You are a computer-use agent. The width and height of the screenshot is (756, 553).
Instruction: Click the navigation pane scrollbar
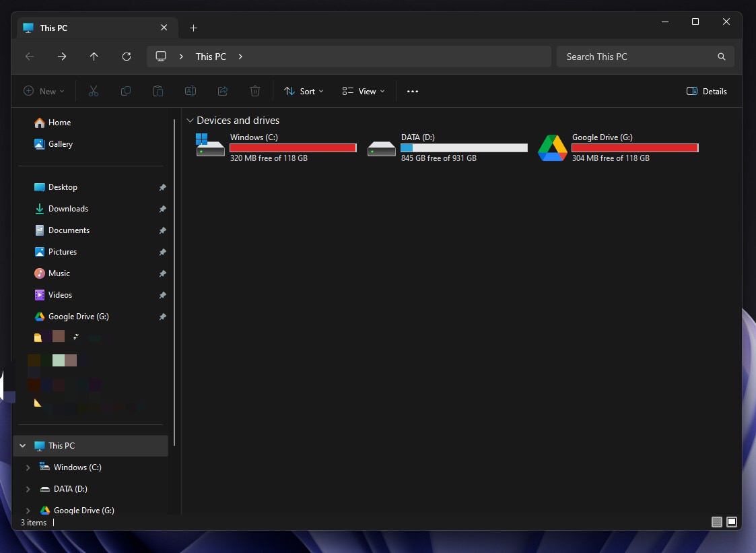174,282
